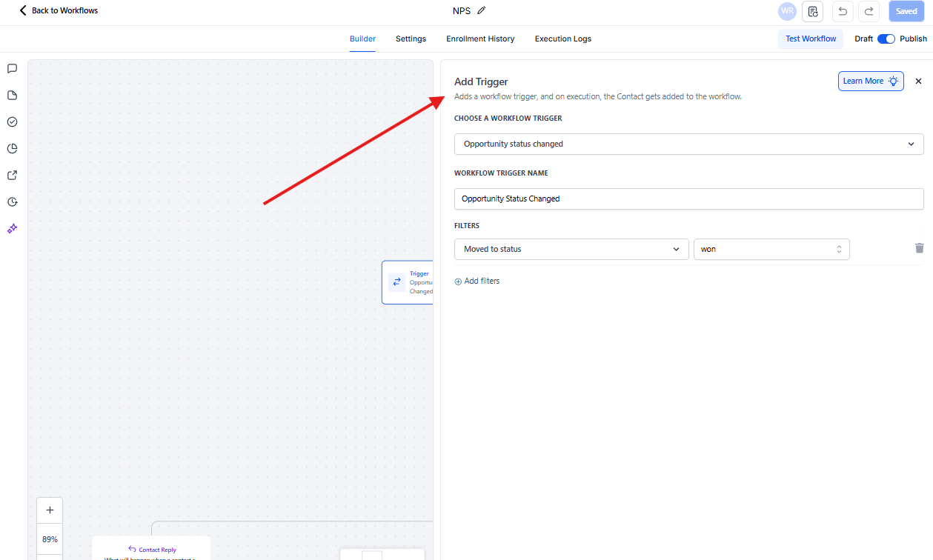
Task: Switch to the Settings tab
Action: (x=411, y=39)
